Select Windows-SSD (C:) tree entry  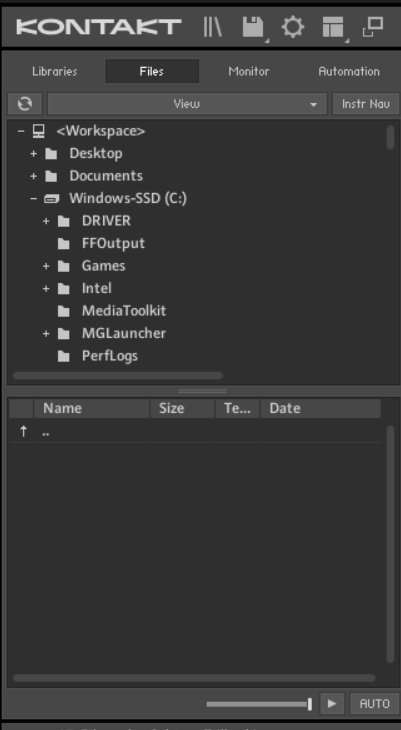pyautogui.click(x=128, y=199)
